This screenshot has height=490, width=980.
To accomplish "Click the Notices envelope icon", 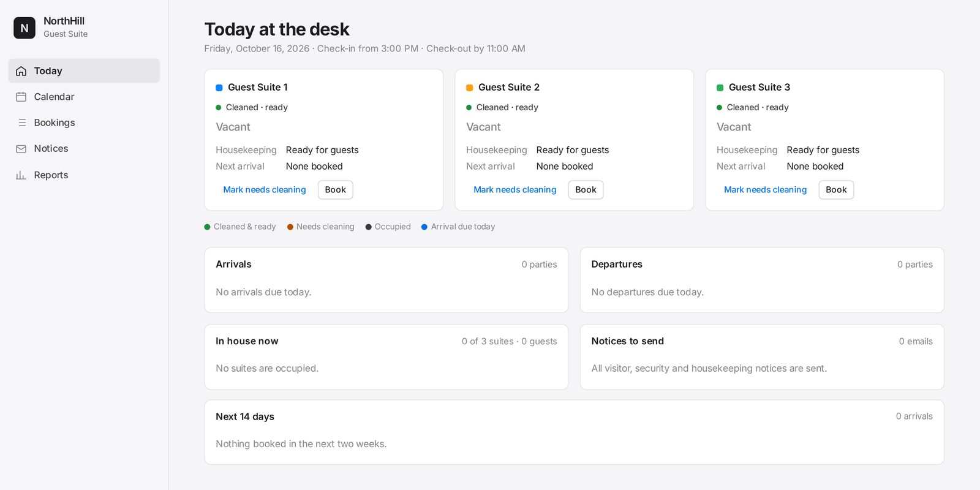I will [x=21, y=149].
